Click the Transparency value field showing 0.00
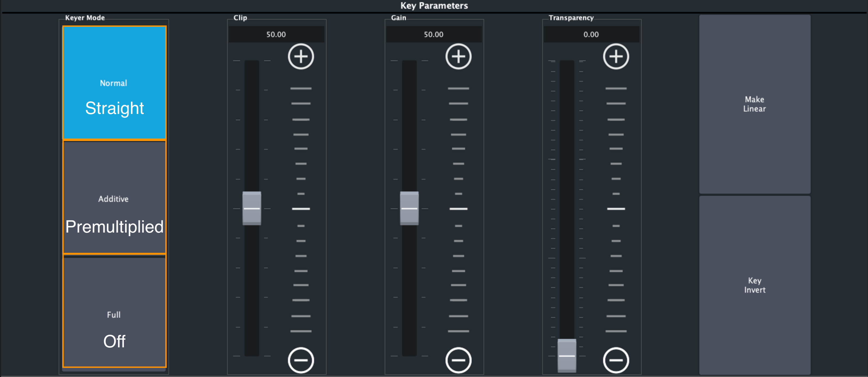 (591, 35)
